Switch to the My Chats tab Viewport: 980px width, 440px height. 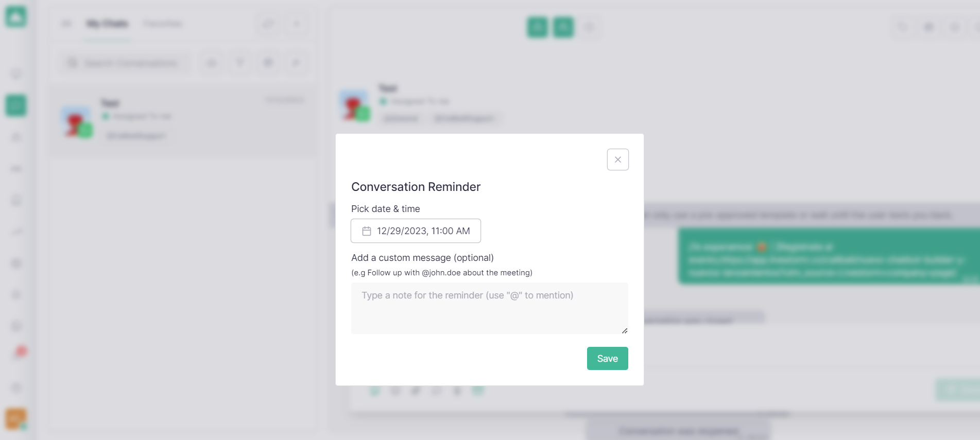(x=107, y=24)
